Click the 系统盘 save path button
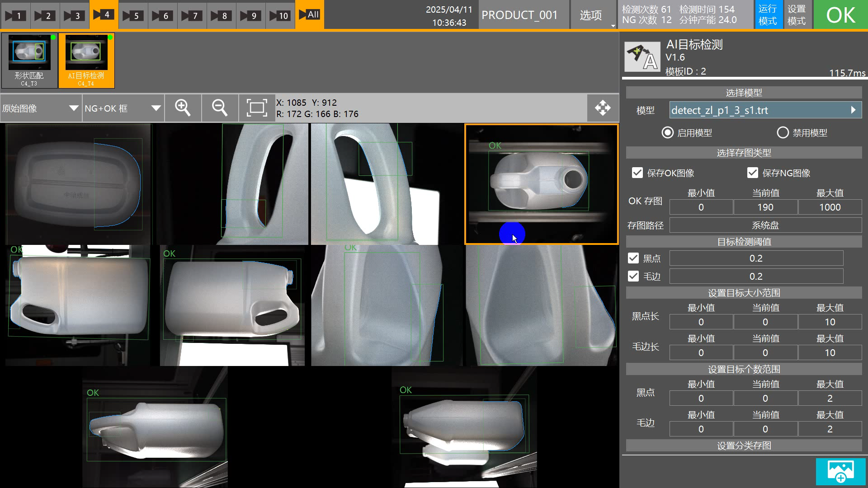This screenshot has height=488, width=868. click(765, 225)
